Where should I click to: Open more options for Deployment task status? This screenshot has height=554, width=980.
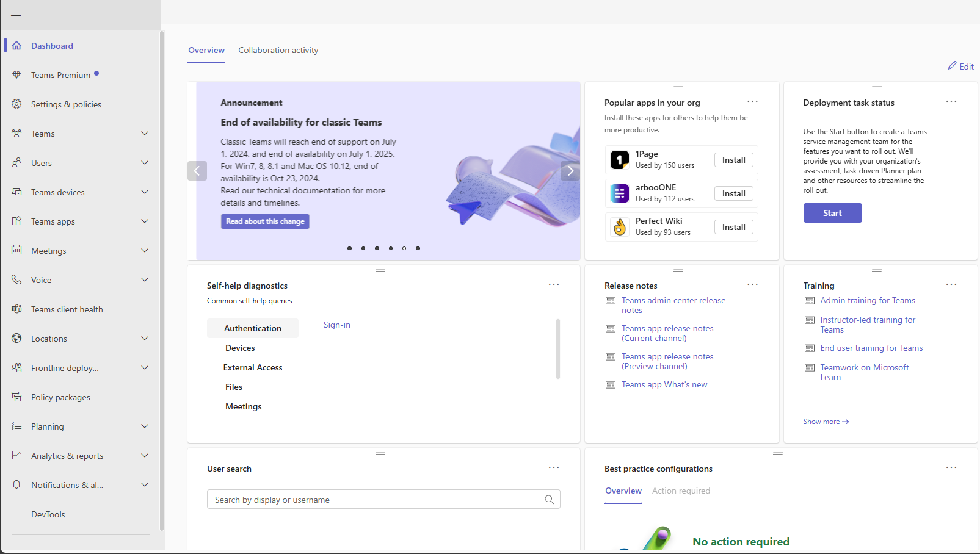click(x=951, y=102)
